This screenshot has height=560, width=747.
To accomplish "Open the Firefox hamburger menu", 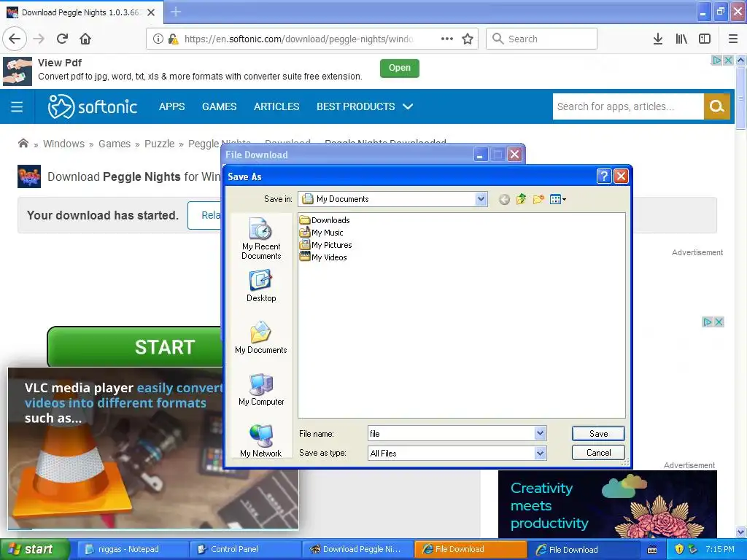I will (733, 39).
